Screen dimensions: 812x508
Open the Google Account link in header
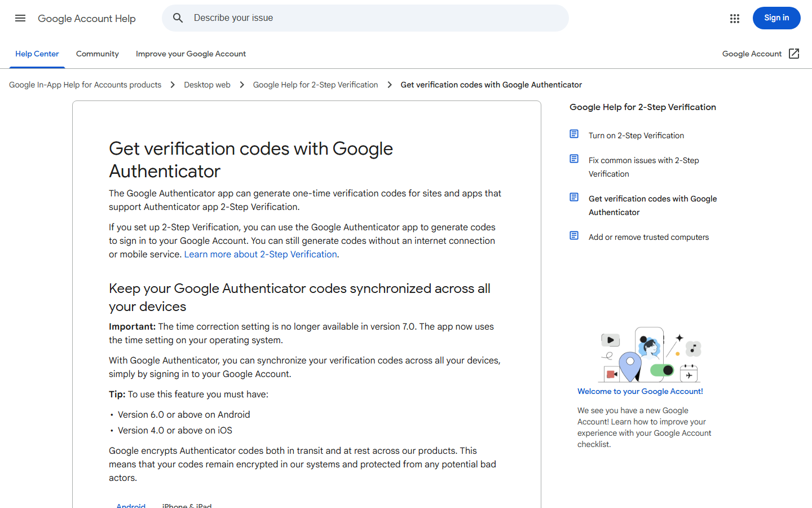pyautogui.click(x=752, y=54)
